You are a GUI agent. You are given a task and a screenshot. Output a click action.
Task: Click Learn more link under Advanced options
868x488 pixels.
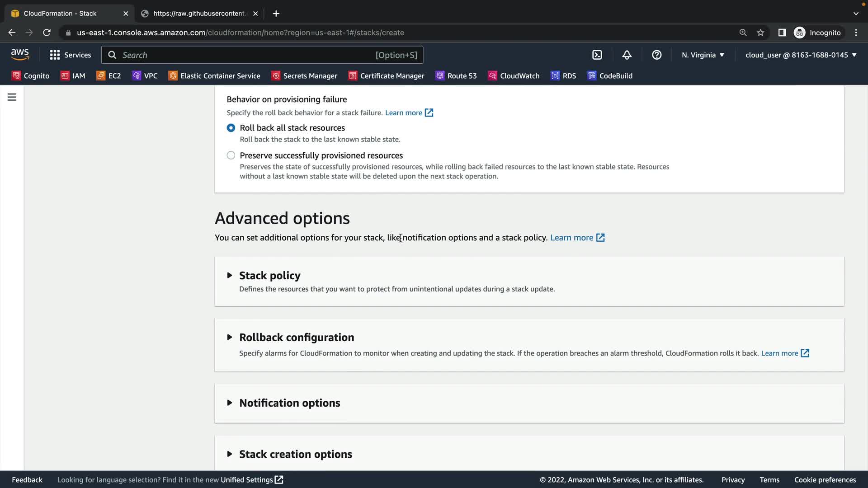tap(571, 238)
